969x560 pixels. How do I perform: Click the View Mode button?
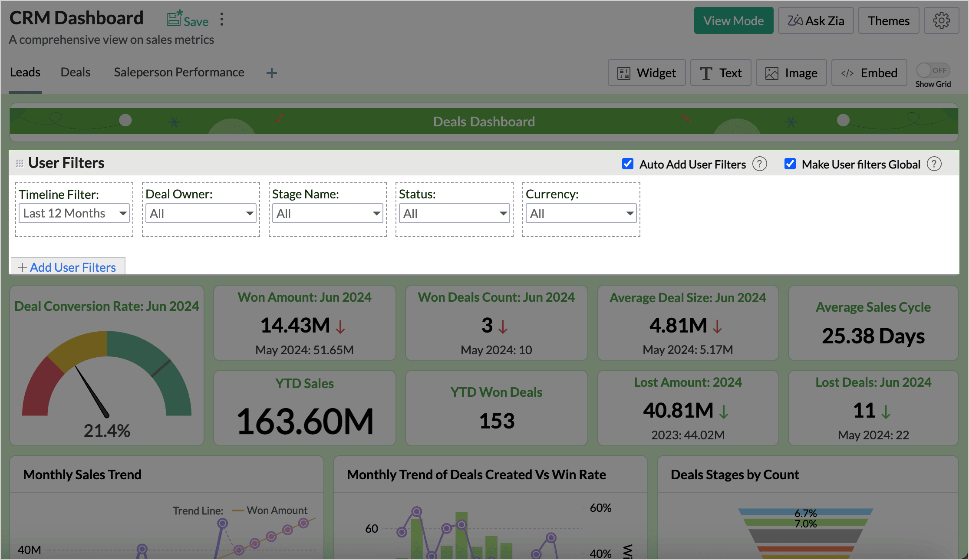click(733, 20)
